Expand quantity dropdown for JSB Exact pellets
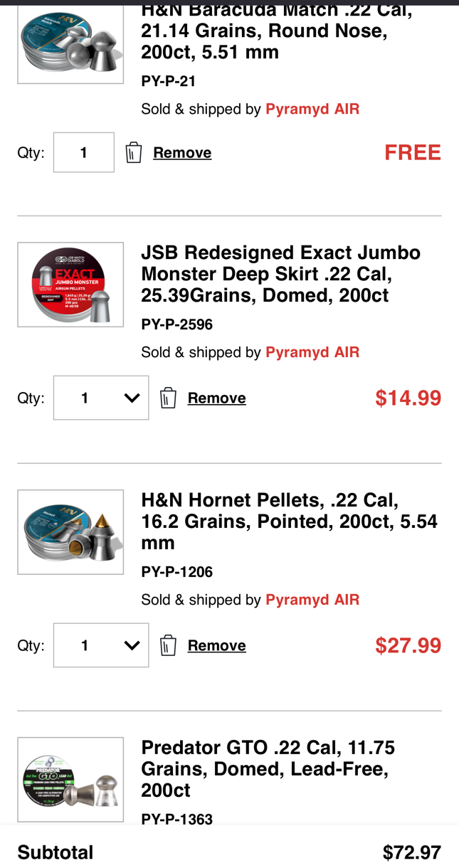459x868 pixels. (x=101, y=398)
